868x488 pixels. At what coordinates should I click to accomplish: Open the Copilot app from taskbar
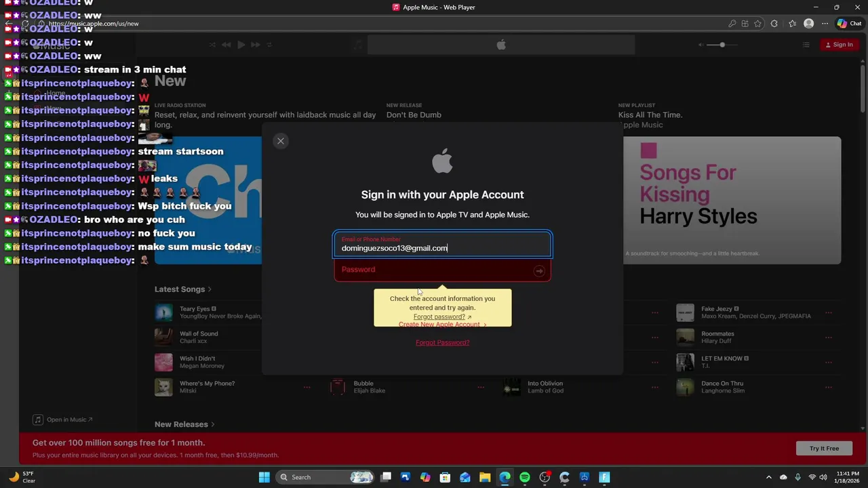pyautogui.click(x=425, y=477)
